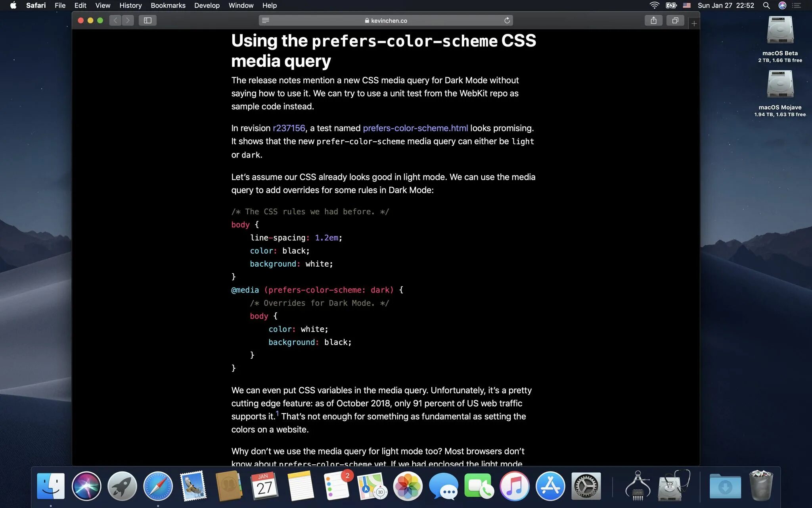This screenshot has height=508, width=812.
Task: Click the kevinchen.co address field
Action: tap(386, 20)
